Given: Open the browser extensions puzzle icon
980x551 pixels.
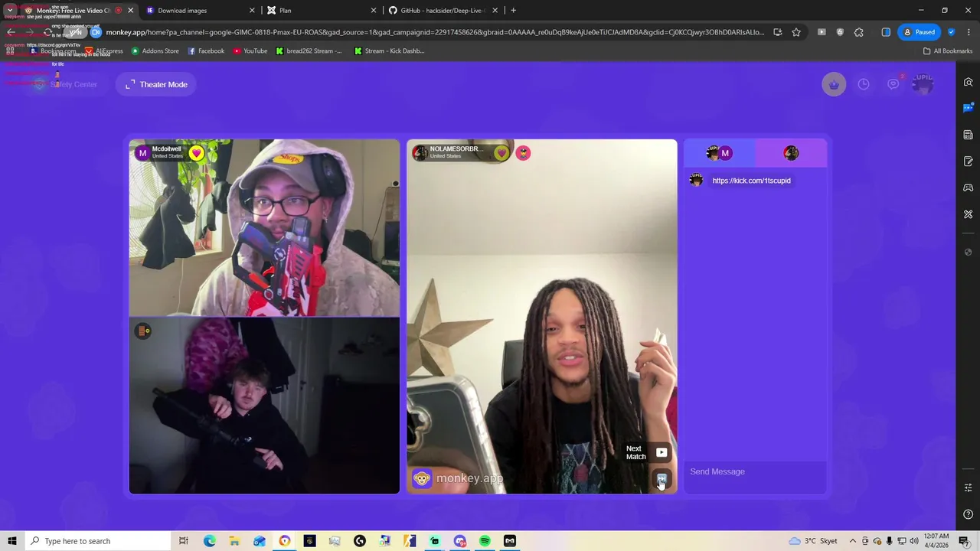Looking at the screenshot, I should tap(858, 32).
